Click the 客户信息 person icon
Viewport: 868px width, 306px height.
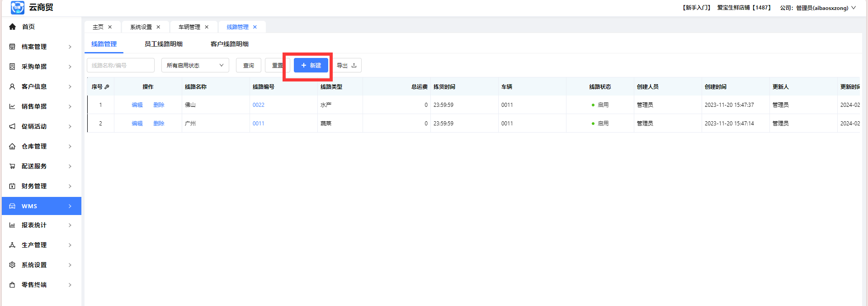pos(12,86)
